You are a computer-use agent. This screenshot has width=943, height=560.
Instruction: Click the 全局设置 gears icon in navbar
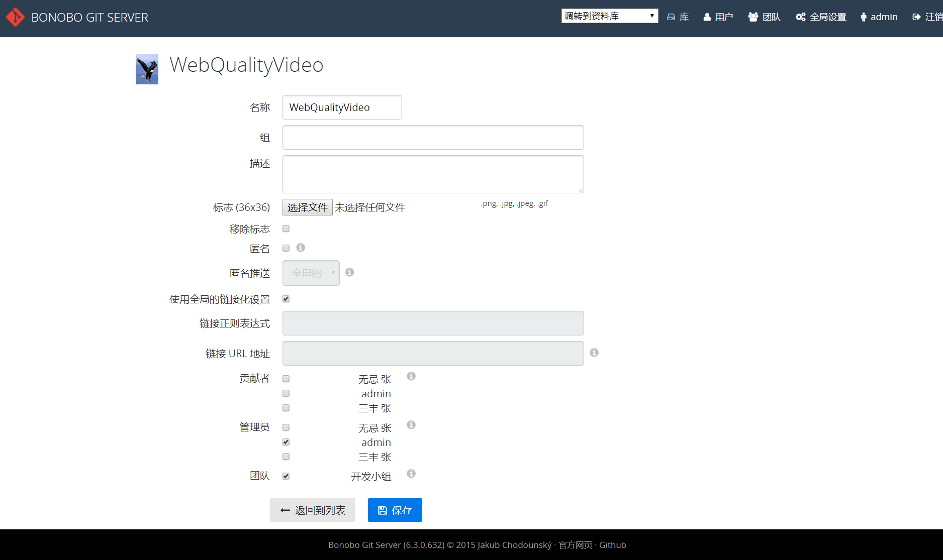pos(801,17)
